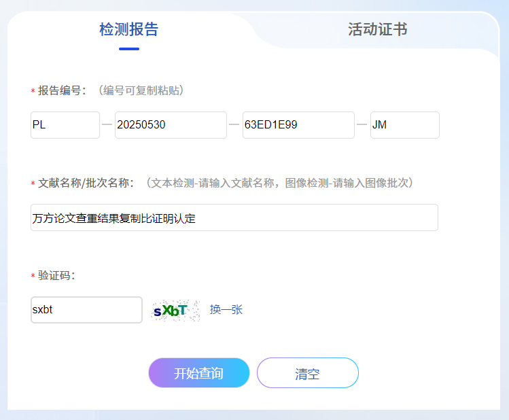Switch to the 活动证书 tab
This screenshot has height=420, width=509.
tap(378, 29)
